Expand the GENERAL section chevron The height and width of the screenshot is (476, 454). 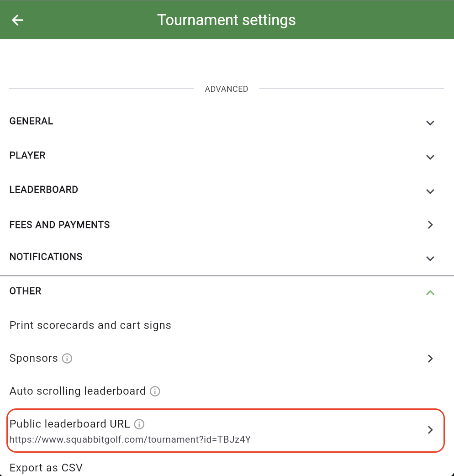pos(430,122)
